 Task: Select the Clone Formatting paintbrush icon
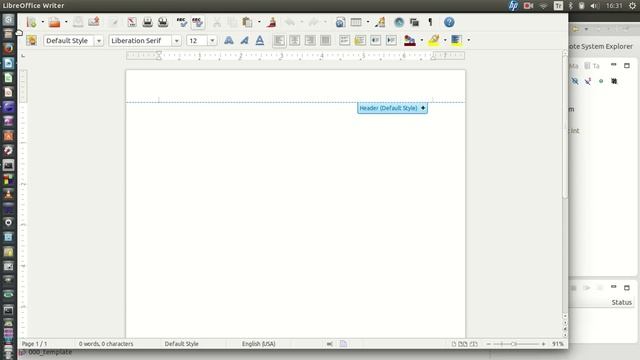(x=271, y=22)
